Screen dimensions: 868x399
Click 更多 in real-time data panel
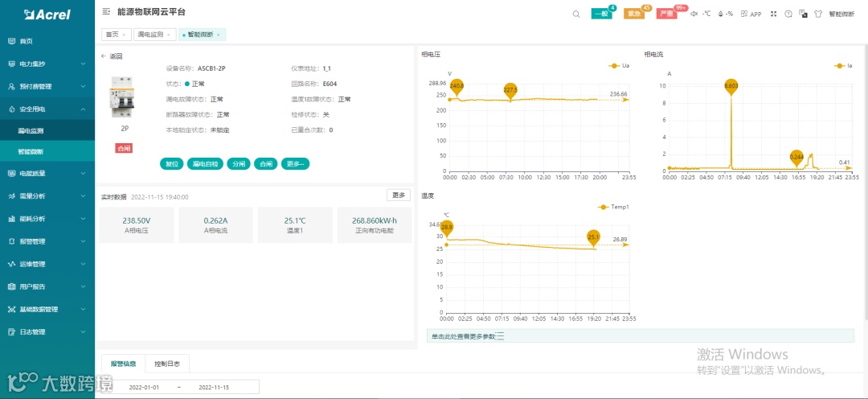(x=399, y=195)
